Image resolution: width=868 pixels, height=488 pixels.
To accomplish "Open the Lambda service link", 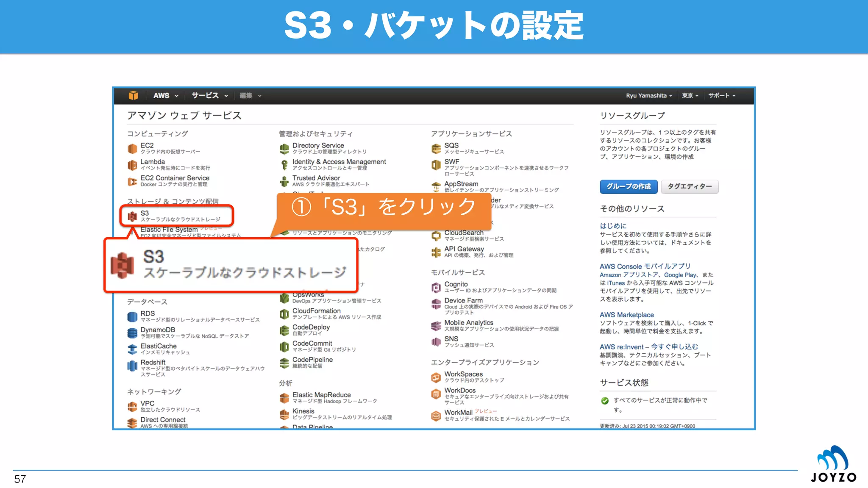I will click(153, 162).
